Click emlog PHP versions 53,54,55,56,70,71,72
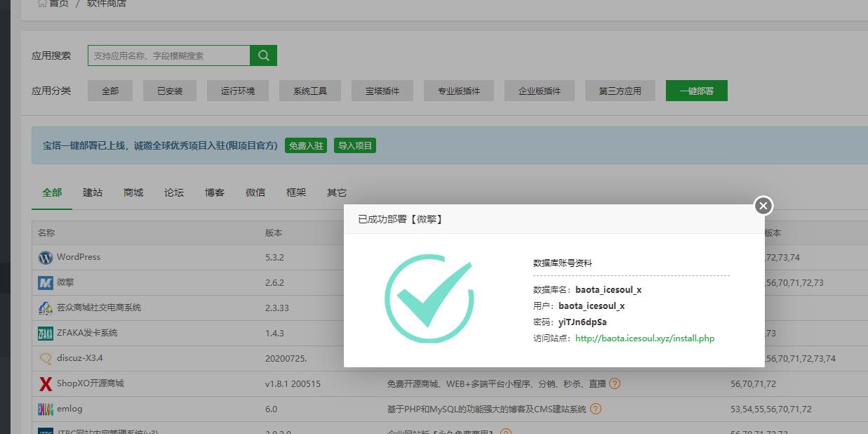Screen dimensions: 868x434 point(771,409)
